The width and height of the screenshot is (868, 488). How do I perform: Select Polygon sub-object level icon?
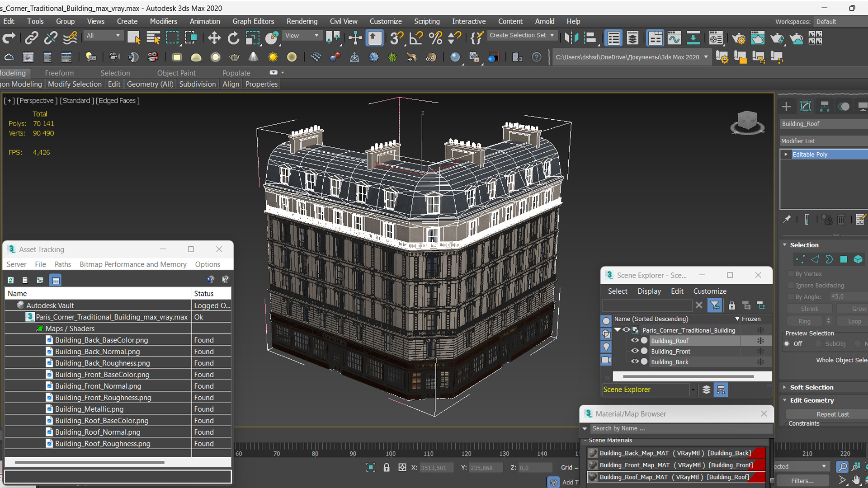point(844,259)
